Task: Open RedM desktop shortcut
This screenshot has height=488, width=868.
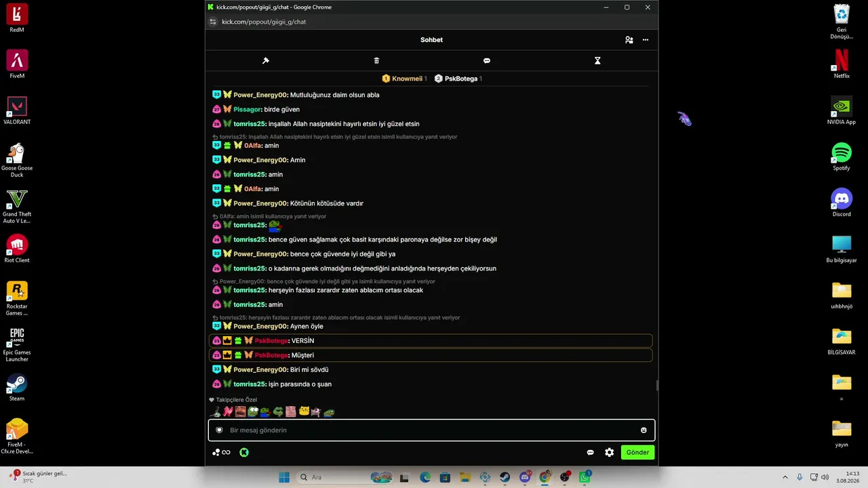Action: click(x=17, y=18)
